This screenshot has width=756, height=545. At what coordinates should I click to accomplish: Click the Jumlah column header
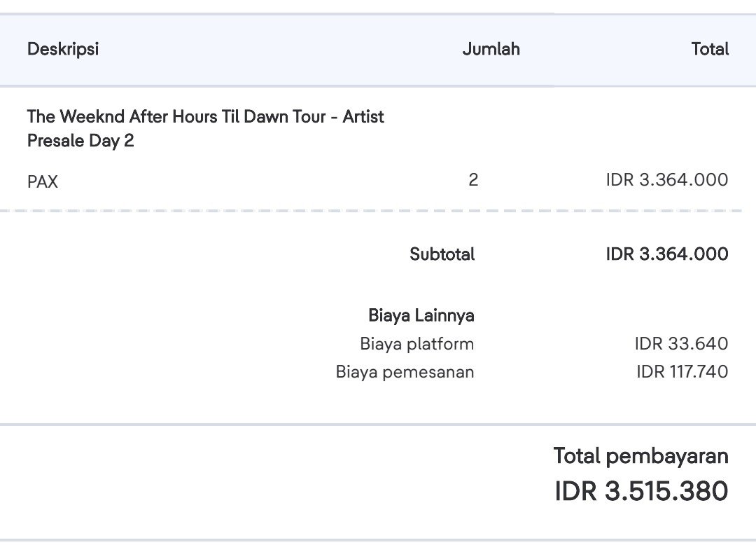pos(491,49)
